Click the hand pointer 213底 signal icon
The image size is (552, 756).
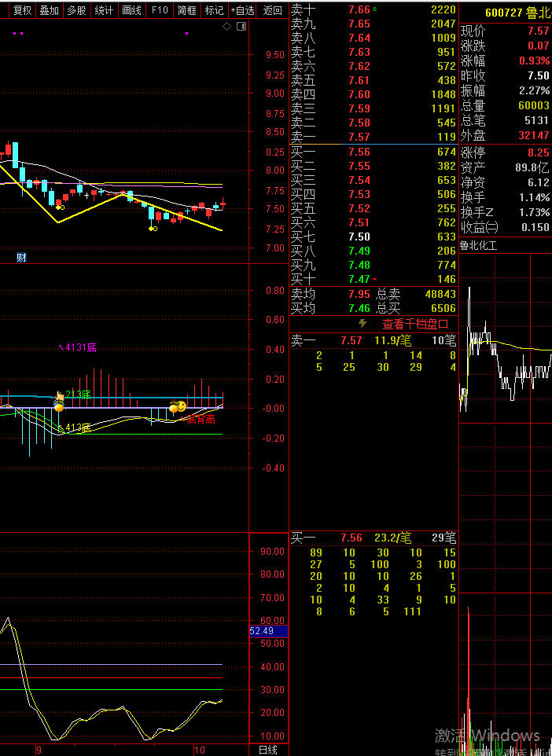coord(59,397)
